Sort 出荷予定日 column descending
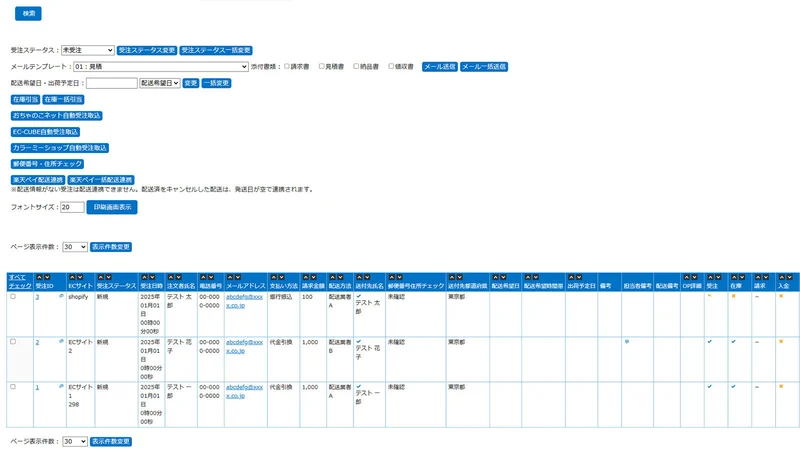 [x=579, y=277]
